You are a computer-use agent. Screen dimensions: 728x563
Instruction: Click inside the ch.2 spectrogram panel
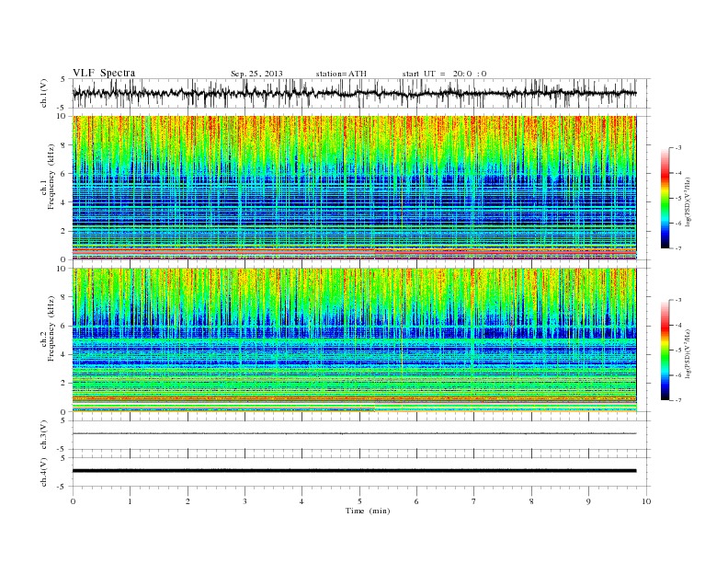(354, 340)
